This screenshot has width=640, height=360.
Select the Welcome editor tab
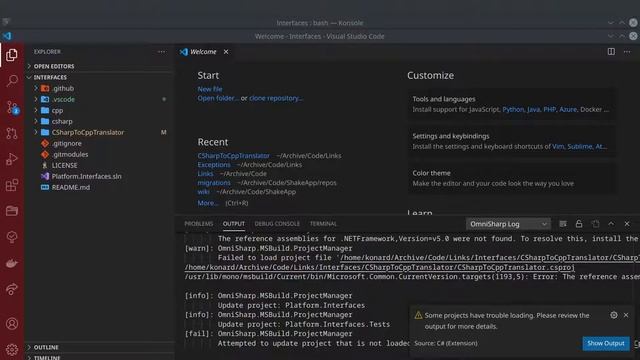coord(203,52)
